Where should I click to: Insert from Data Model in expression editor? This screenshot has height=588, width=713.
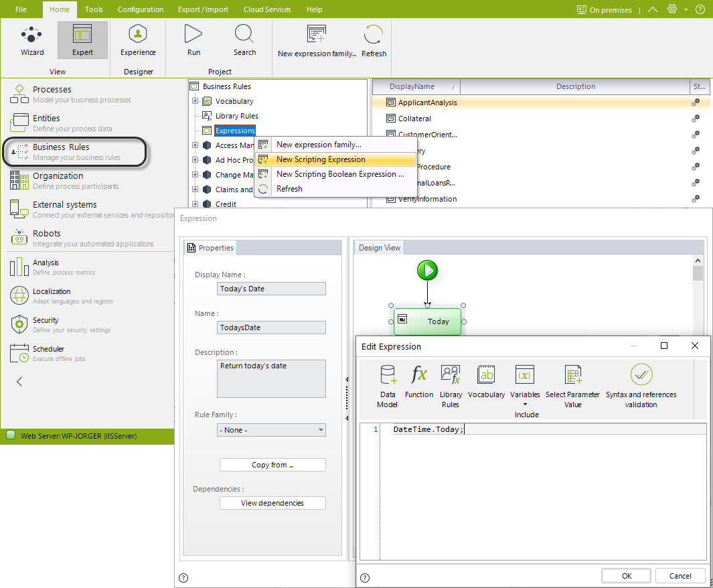[388, 386]
